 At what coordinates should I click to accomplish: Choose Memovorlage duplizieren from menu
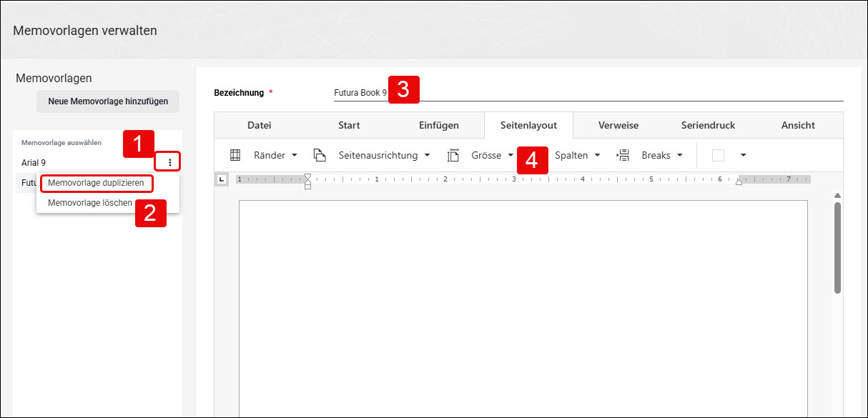[x=96, y=183]
